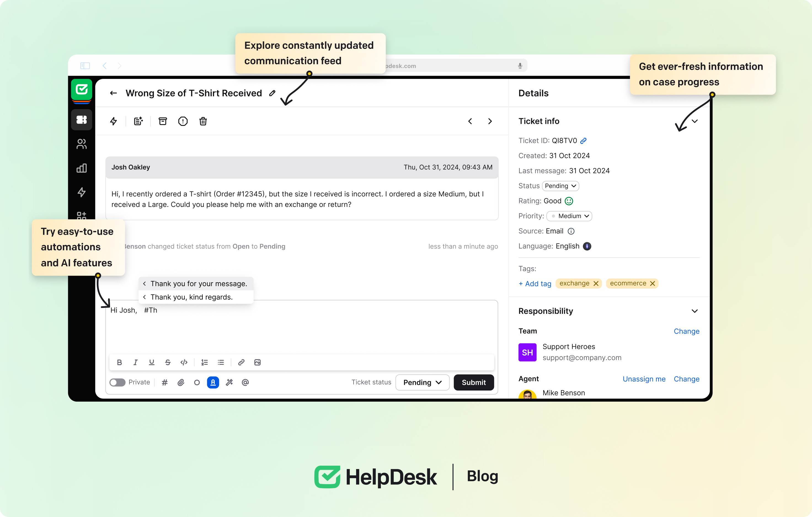The height and width of the screenshot is (517, 812).
Task: Click the attachment paperclip icon
Action: pos(181,382)
